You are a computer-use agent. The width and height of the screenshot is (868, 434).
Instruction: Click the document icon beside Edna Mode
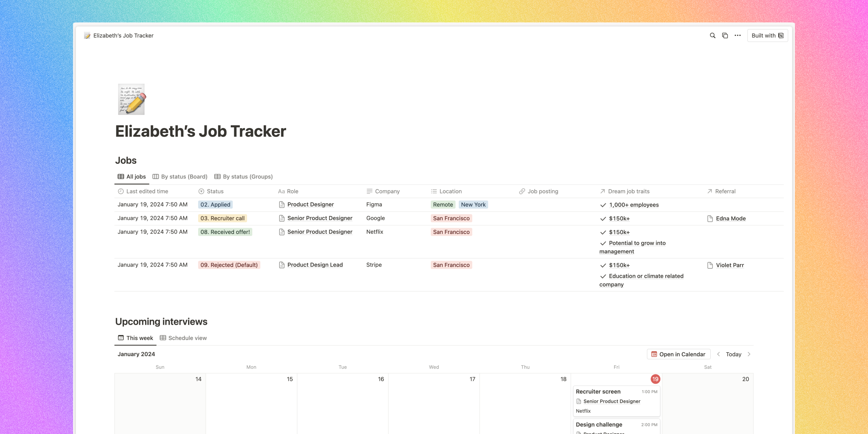(711, 218)
